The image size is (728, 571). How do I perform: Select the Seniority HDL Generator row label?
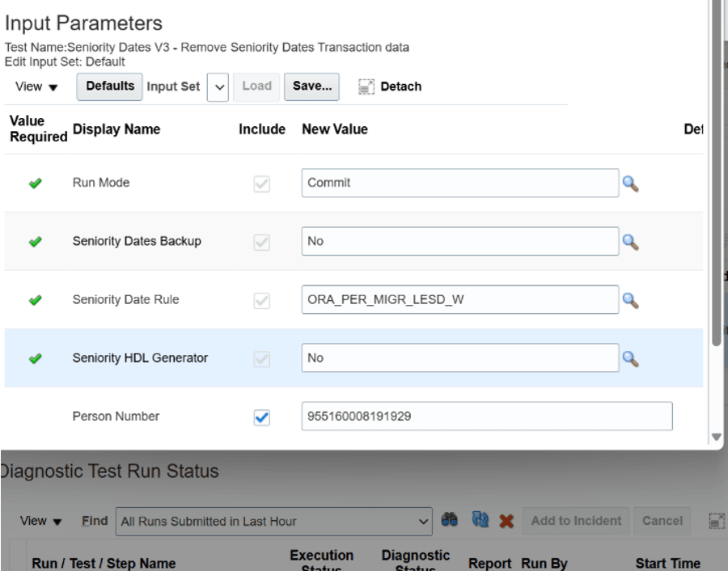pyautogui.click(x=140, y=358)
